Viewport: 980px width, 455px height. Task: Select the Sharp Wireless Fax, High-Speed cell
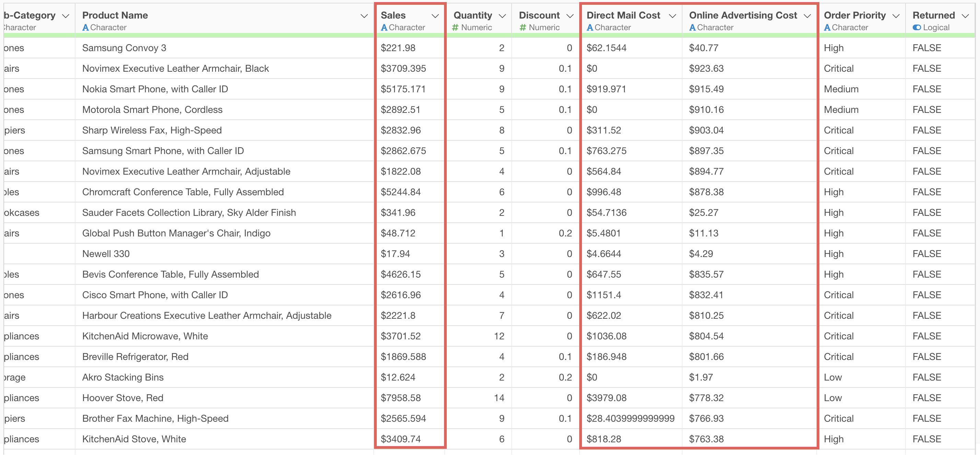[x=224, y=130]
